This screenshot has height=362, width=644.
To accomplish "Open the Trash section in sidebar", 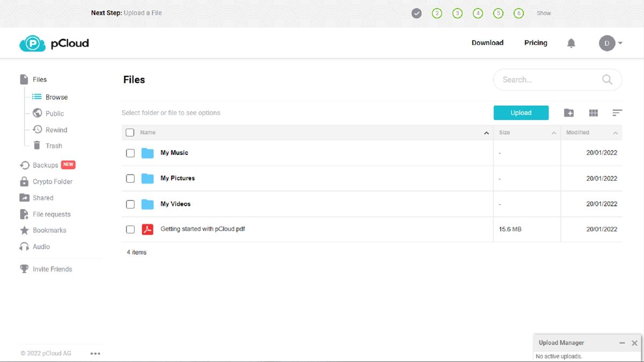I will coord(53,145).
